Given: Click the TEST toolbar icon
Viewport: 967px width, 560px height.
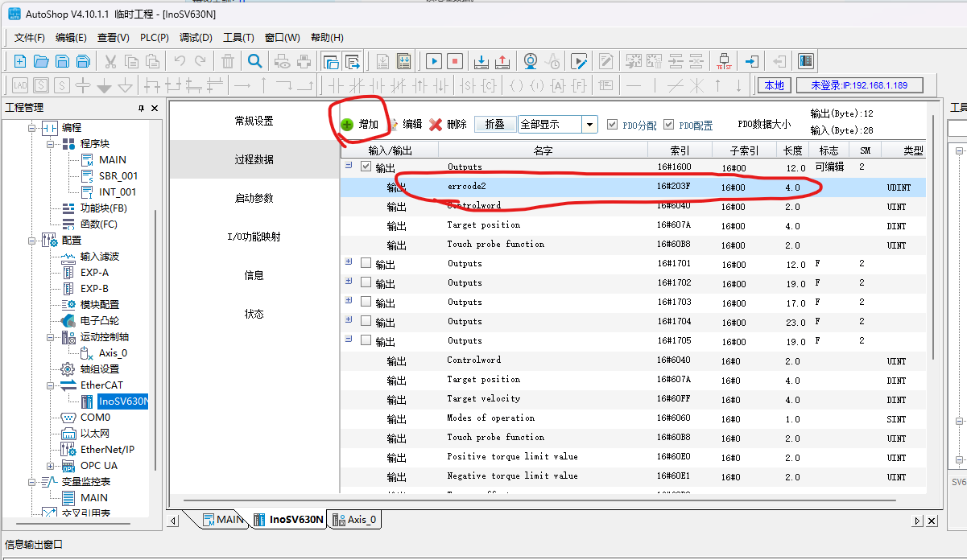Looking at the screenshot, I should pyautogui.click(x=724, y=61).
